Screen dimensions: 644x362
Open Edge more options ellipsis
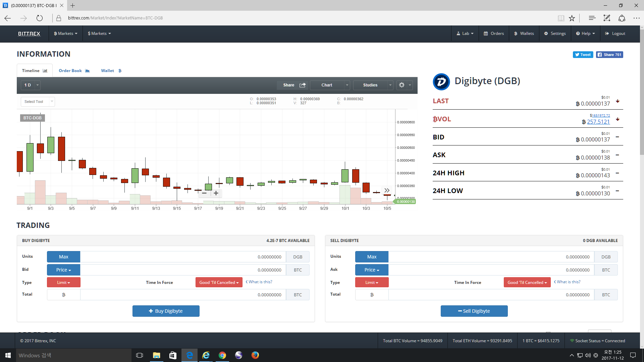coord(636,18)
